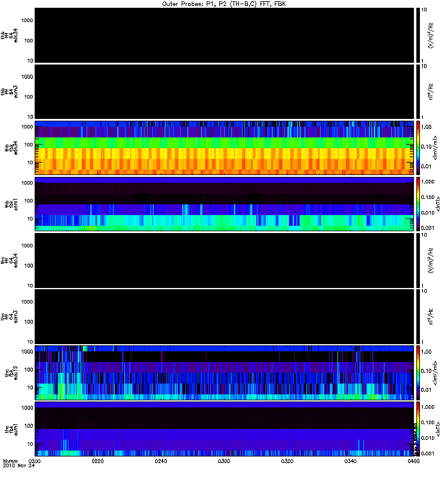Screen dimensions: 448x478
Task: Select the thc fff 64 scm3 spectrogram panel
Action: (224, 317)
